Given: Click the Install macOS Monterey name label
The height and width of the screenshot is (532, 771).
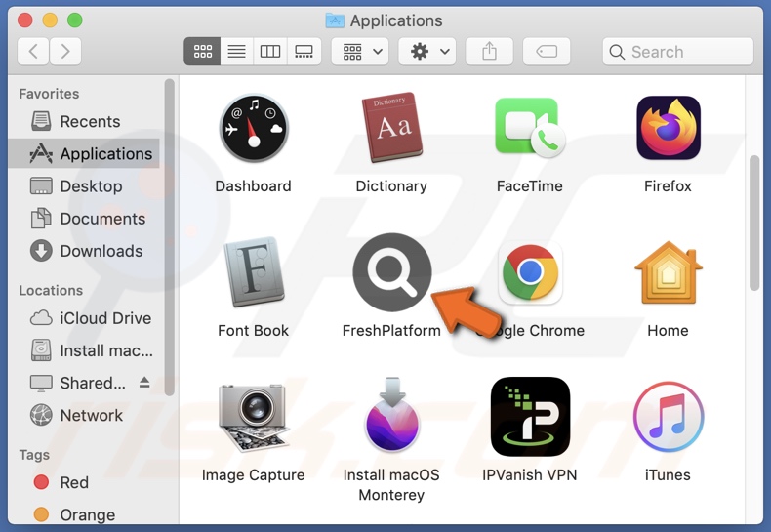Looking at the screenshot, I should pos(391,485).
